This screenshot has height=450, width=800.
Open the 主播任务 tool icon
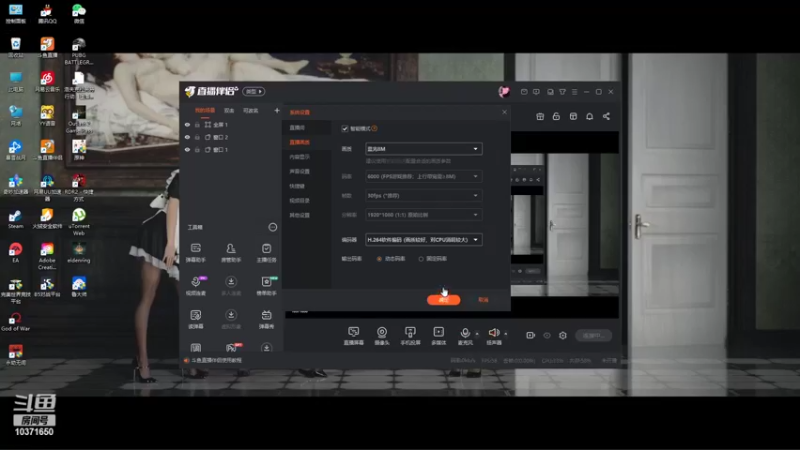tap(266, 252)
